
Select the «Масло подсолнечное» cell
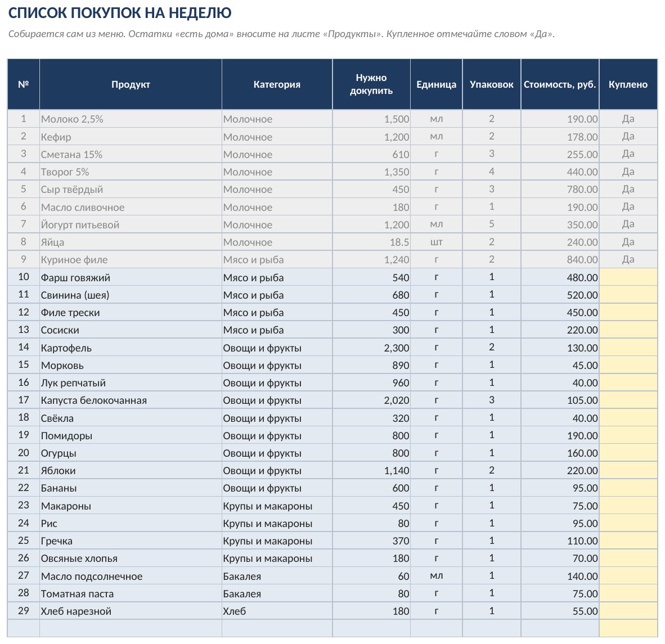point(131,576)
